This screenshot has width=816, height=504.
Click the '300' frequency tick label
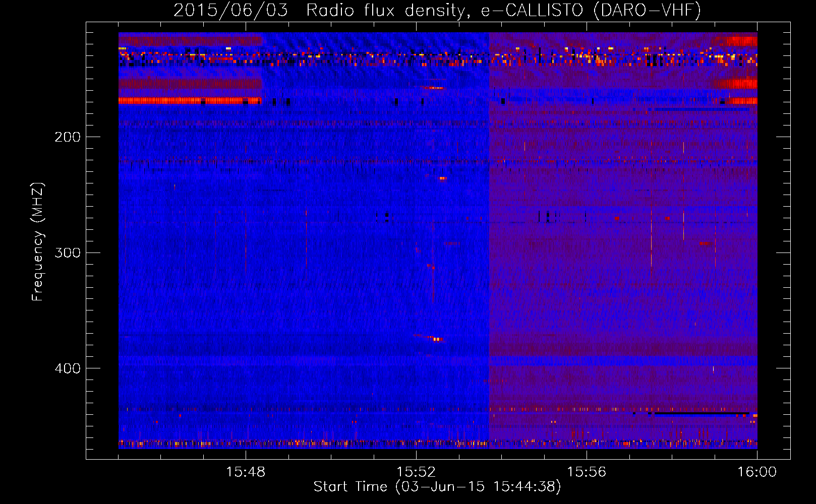(68, 253)
